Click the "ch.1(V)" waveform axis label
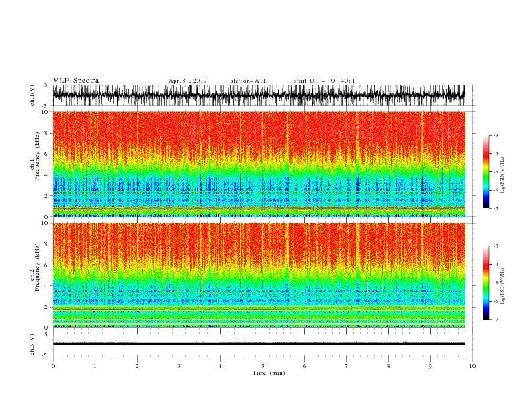 [32, 95]
